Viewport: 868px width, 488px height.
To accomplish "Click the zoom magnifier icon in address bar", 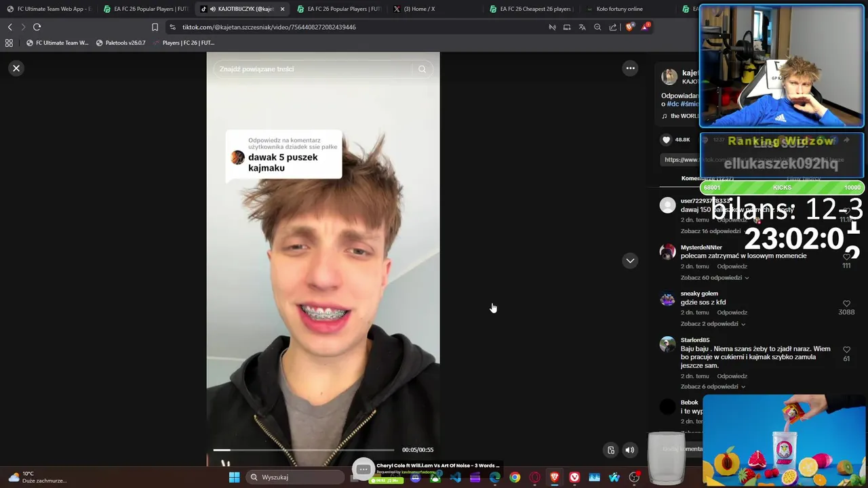I will 597,27.
